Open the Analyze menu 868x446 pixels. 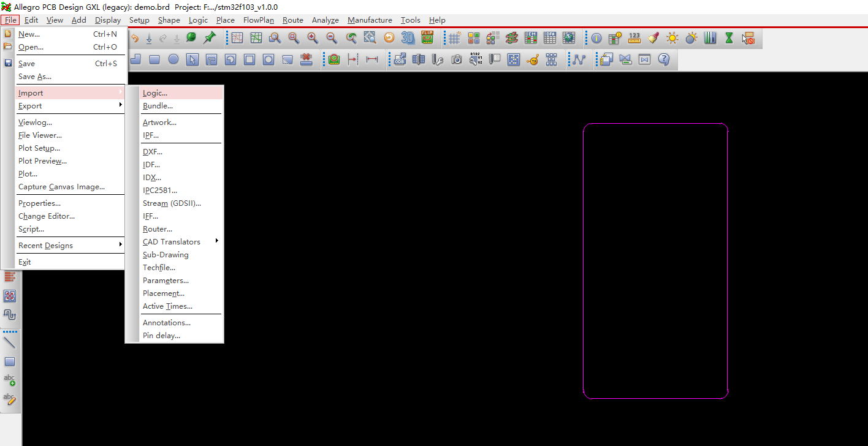(325, 20)
